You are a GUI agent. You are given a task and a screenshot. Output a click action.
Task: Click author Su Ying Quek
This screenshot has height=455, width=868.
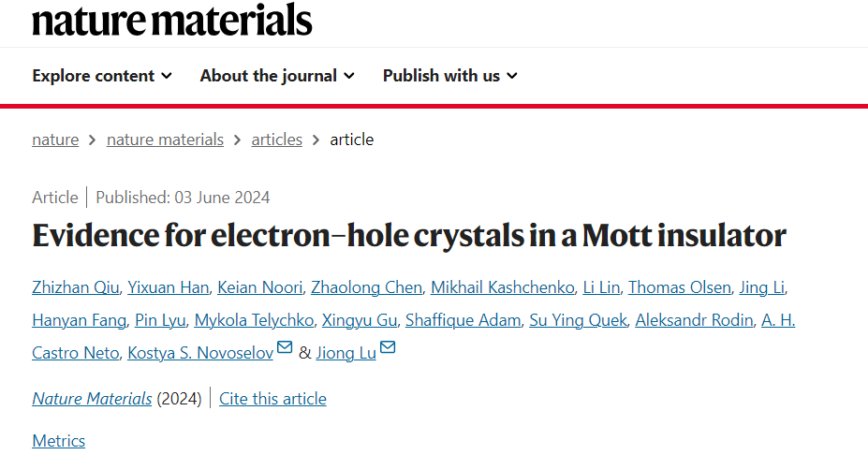coord(578,320)
